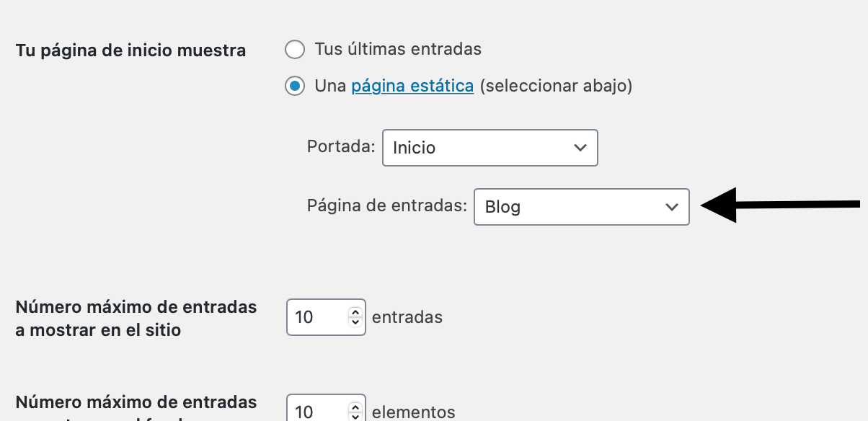Select the 'Tus últimas entradas' radio button
The image size is (868, 421).
[295, 50]
